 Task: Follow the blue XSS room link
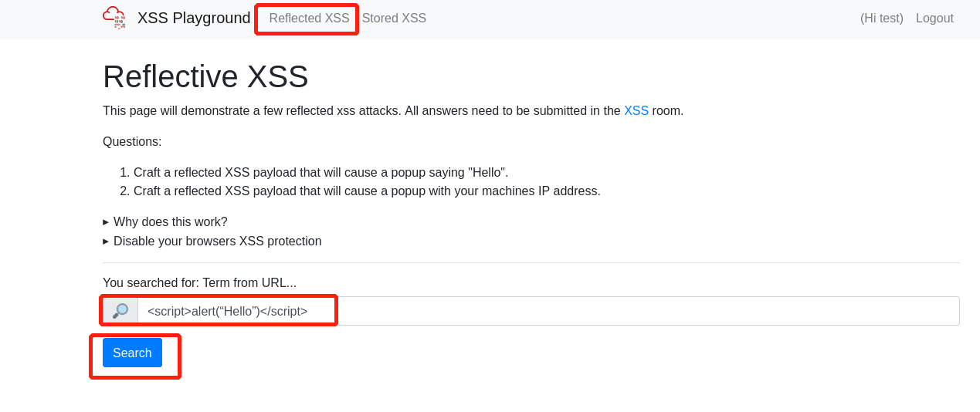pyautogui.click(x=636, y=111)
